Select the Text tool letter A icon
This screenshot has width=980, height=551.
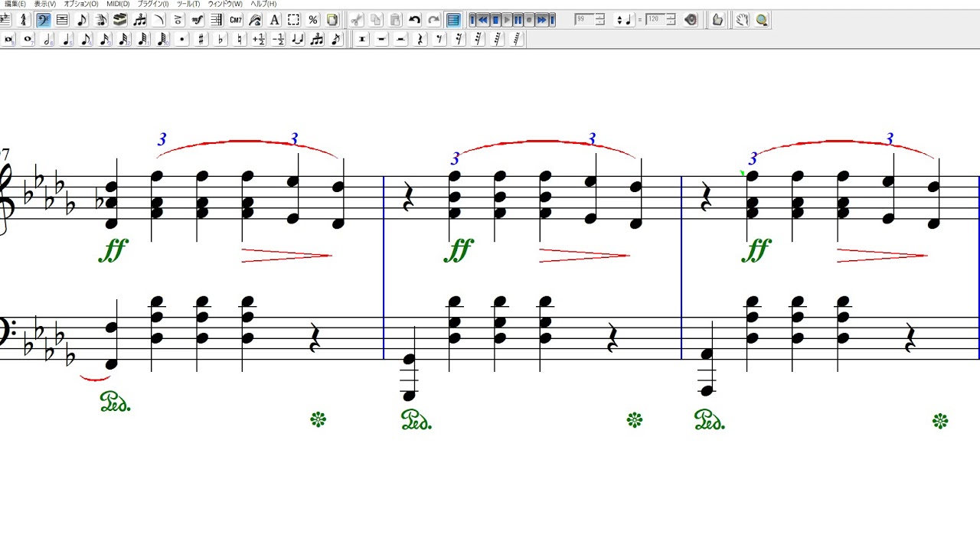274,20
